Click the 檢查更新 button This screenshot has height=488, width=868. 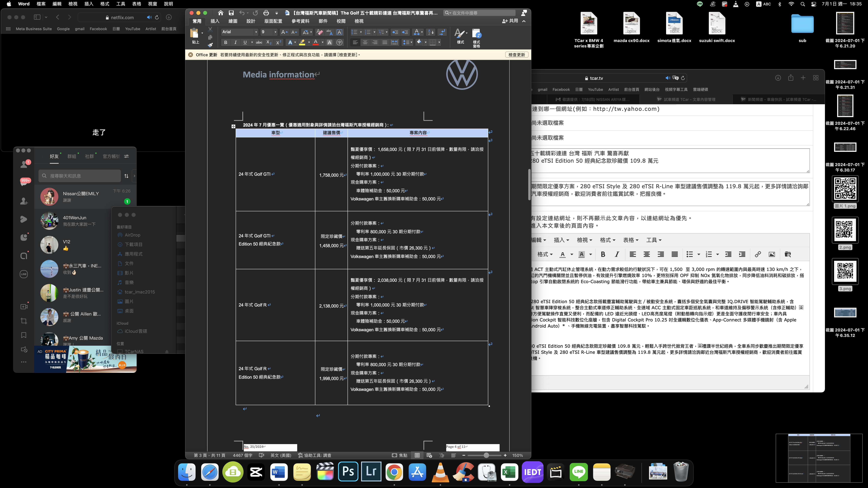[x=517, y=55]
